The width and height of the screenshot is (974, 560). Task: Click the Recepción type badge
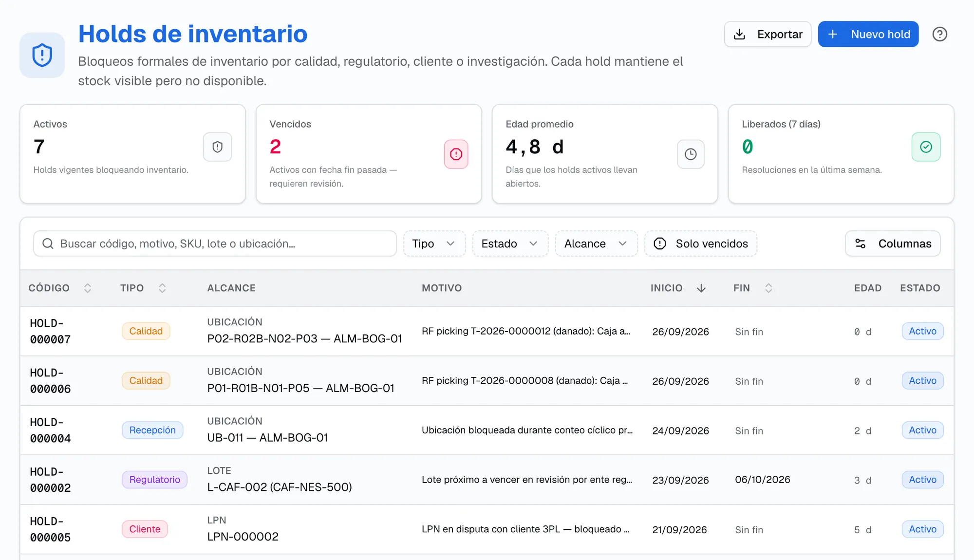pyautogui.click(x=152, y=430)
